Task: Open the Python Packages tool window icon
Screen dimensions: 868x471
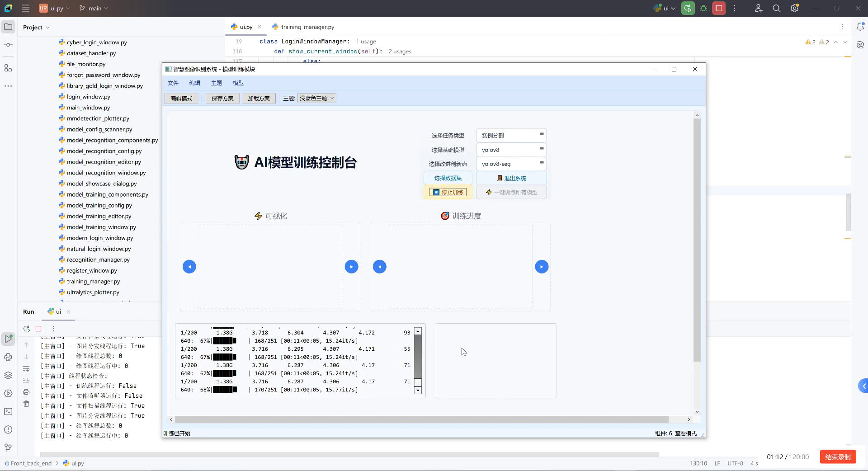Action: (x=8, y=375)
